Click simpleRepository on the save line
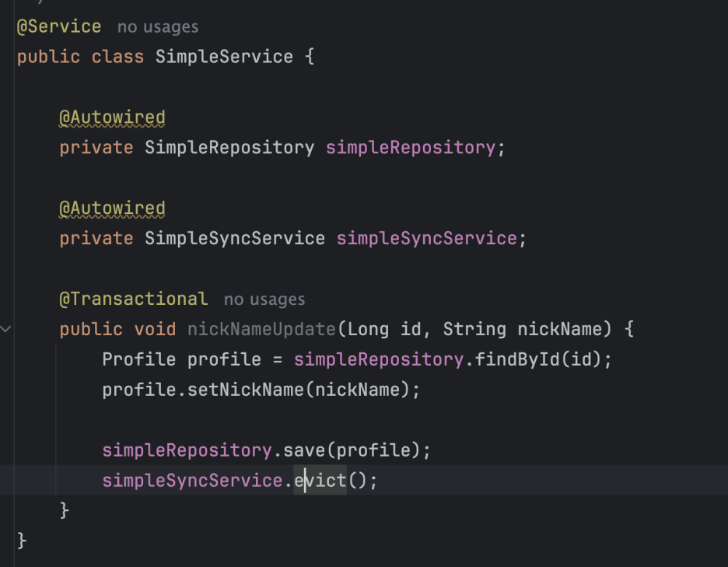The height and width of the screenshot is (567, 728). (x=187, y=450)
